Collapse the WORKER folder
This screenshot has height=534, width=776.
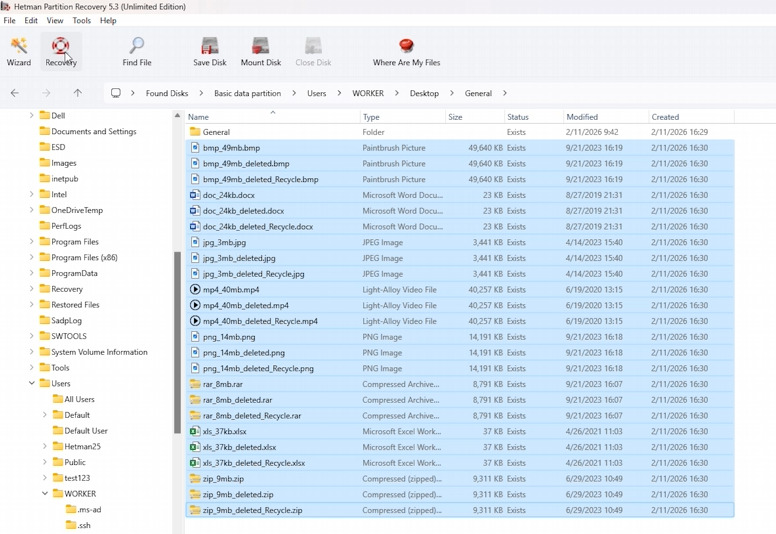coord(45,493)
